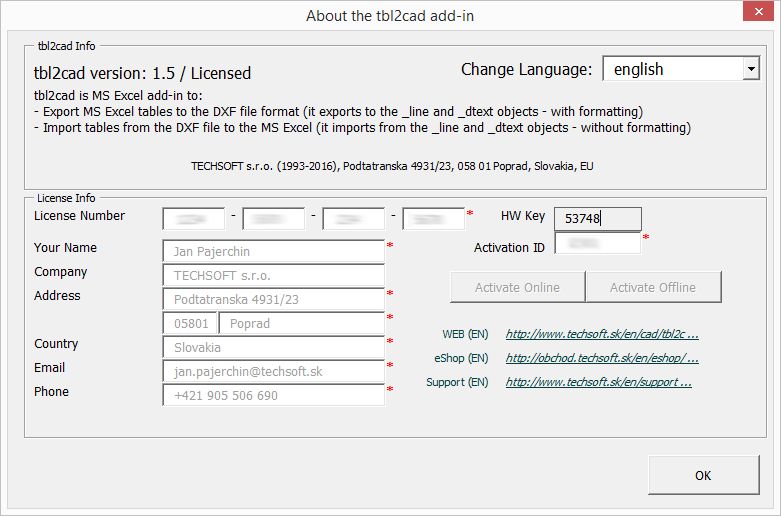Open the WEB (EN) techsoft link

tap(602, 334)
